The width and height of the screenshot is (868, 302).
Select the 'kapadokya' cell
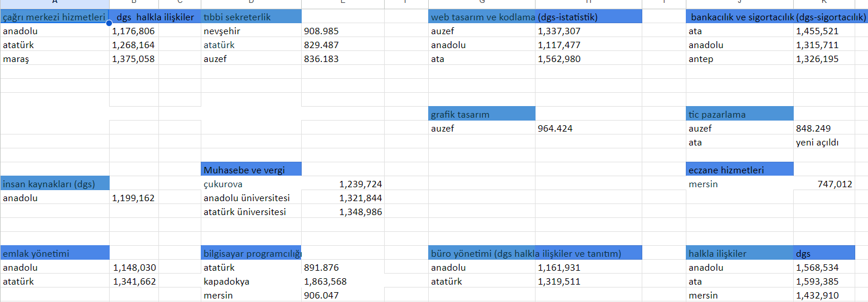click(x=251, y=281)
